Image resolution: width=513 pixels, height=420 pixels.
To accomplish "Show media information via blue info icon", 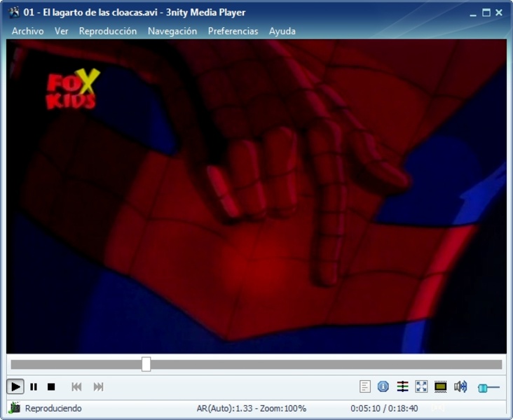I will (x=383, y=386).
